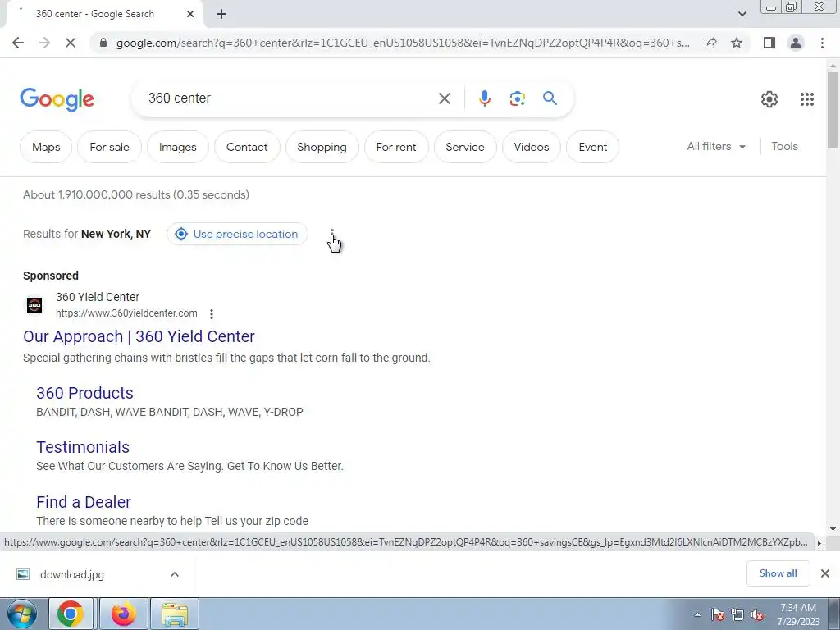This screenshot has width=840, height=630.
Task: Close the downloads bar
Action: tap(825, 573)
